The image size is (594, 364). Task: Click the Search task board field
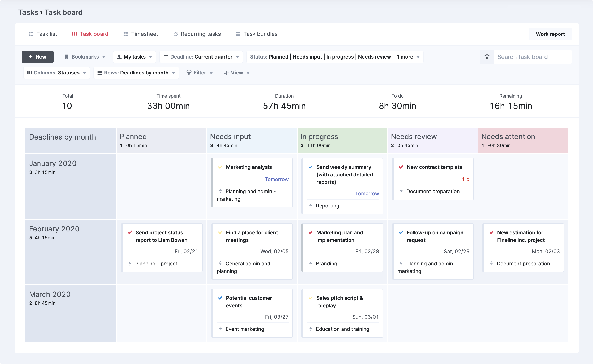(533, 57)
